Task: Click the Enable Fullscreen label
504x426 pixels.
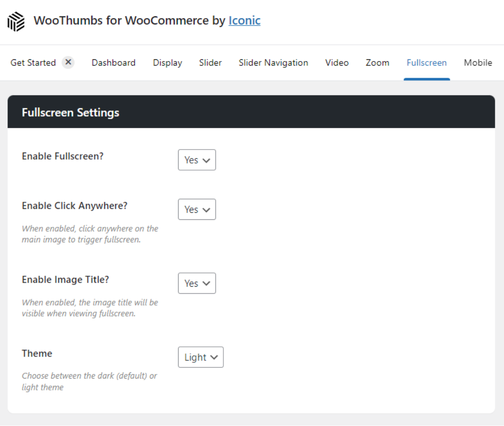Action: [x=62, y=156]
